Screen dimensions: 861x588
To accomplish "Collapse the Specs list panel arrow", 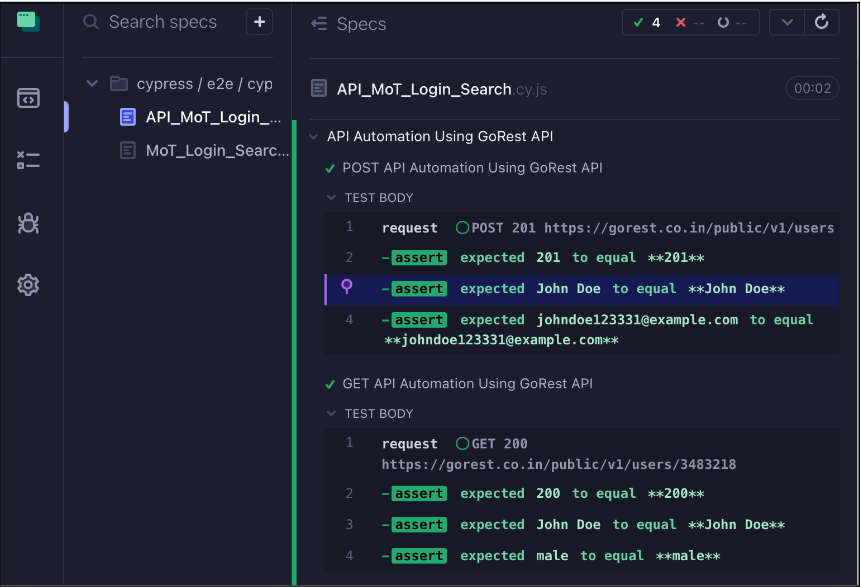I will (x=319, y=23).
